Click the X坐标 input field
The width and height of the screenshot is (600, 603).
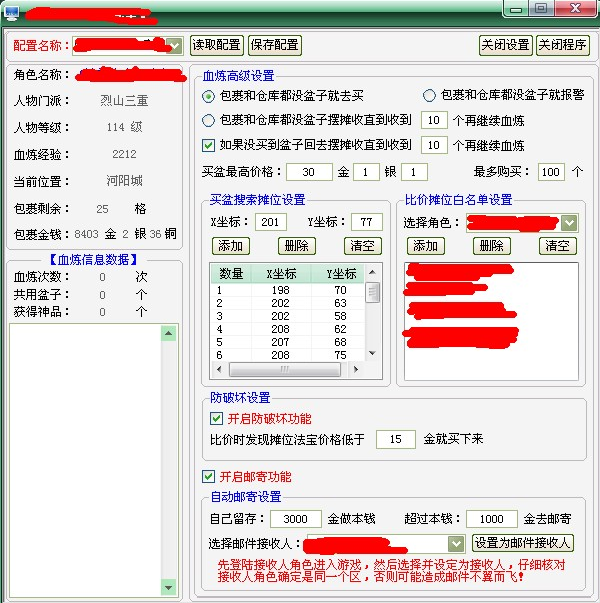click(270, 222)
